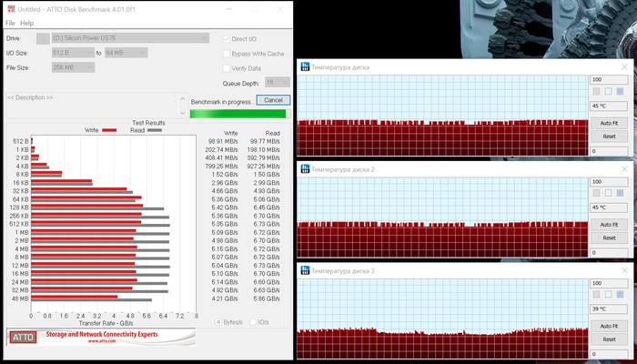Click the drive browse button next to Drive

tap(43, 39)
